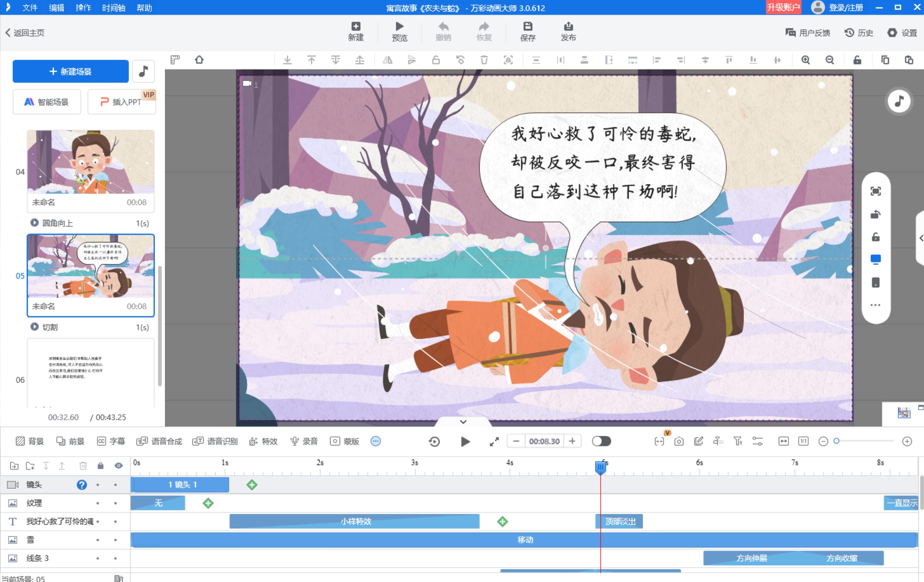This screenshot has width=924, height=582.
Task: Click the blue help question mark on 镜头 row
Action: click(81, 485)
